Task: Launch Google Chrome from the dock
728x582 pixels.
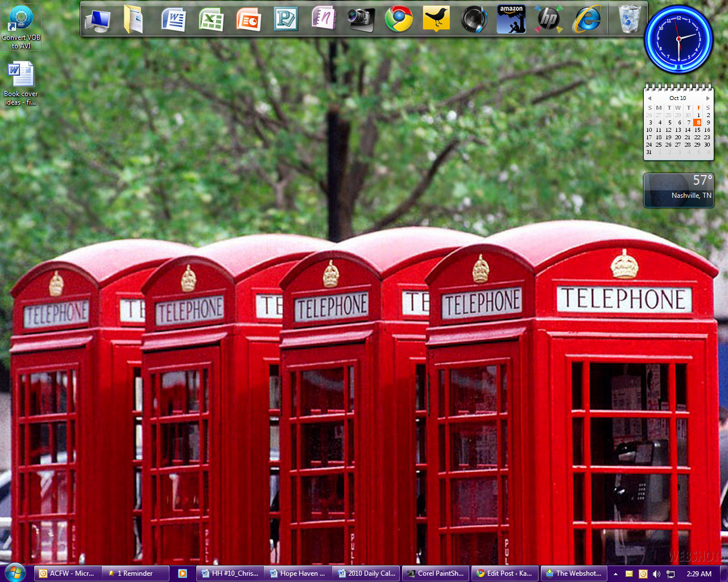Action: (399, 19)
